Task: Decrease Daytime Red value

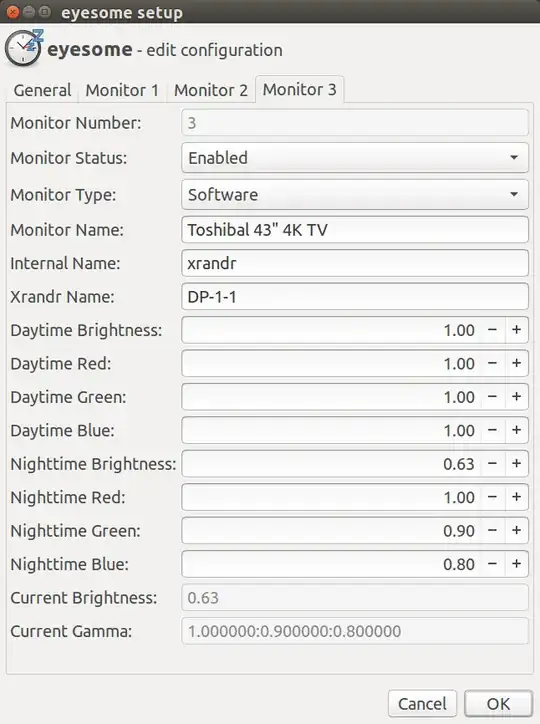Action: click(492, 363)
